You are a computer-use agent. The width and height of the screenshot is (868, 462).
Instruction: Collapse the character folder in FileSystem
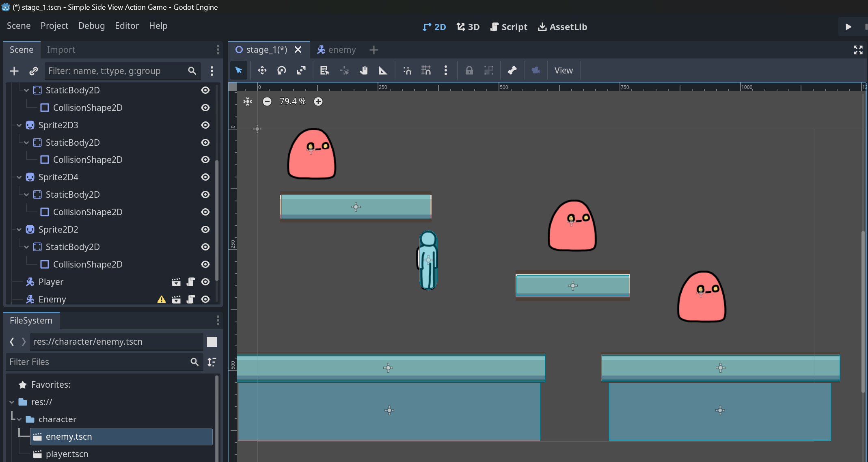click(19, 419)
